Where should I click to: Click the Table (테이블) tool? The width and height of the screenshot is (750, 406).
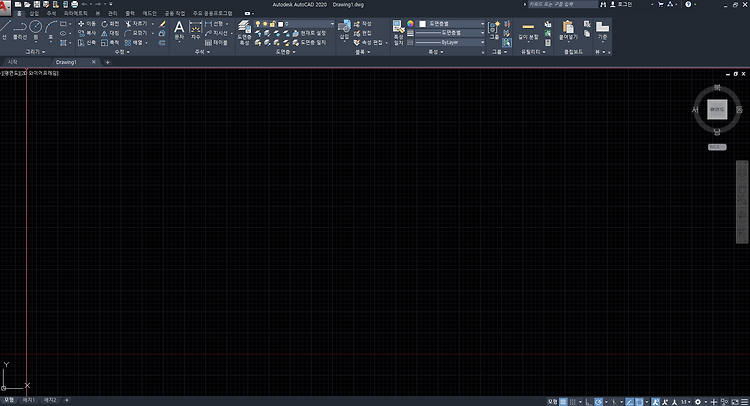[216, 43]
